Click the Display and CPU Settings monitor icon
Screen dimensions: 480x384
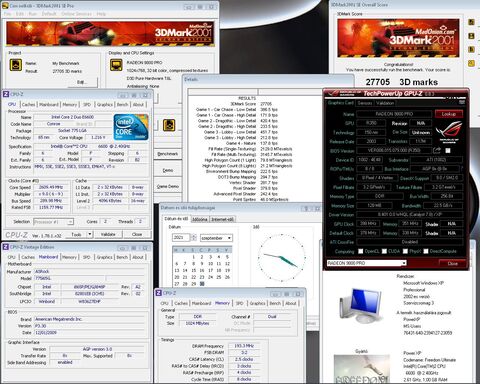[x=116, y=65]
